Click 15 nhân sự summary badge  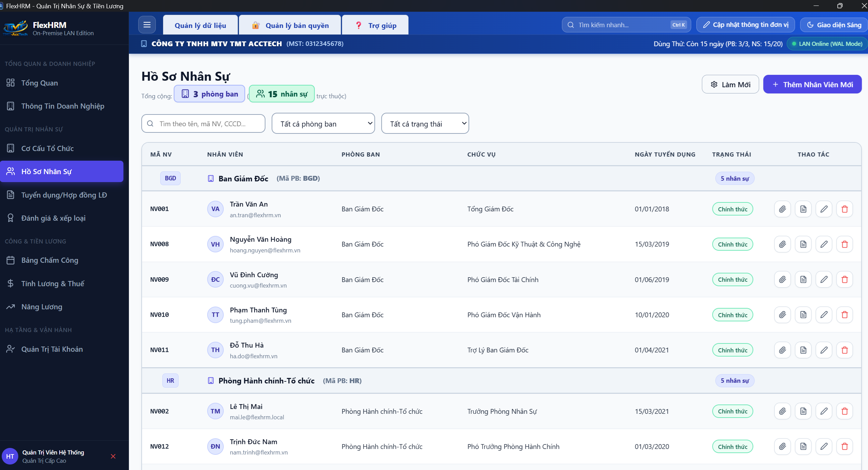282,94
